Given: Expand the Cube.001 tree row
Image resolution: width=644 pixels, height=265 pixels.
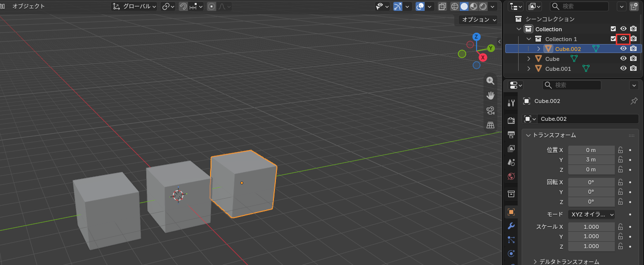Looking at the screenshot, I should point(529,69).
